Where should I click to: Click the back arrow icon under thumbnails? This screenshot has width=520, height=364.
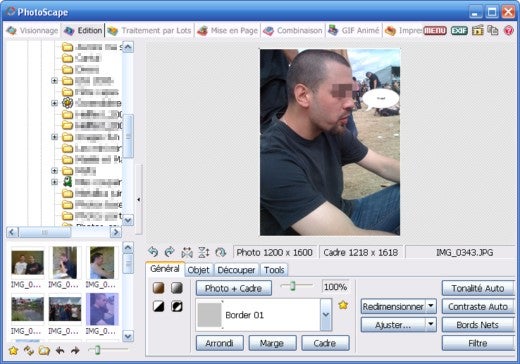click(60, 350)
